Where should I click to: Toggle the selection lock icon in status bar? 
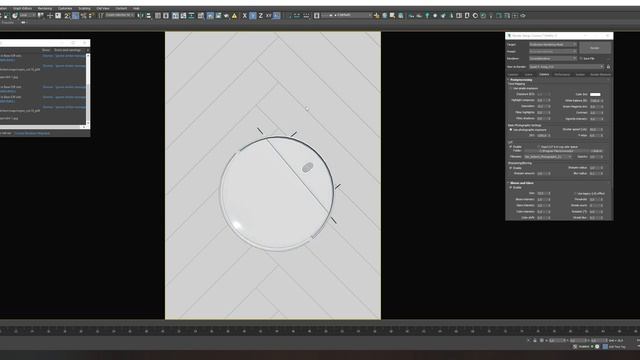tap(535, 340)
